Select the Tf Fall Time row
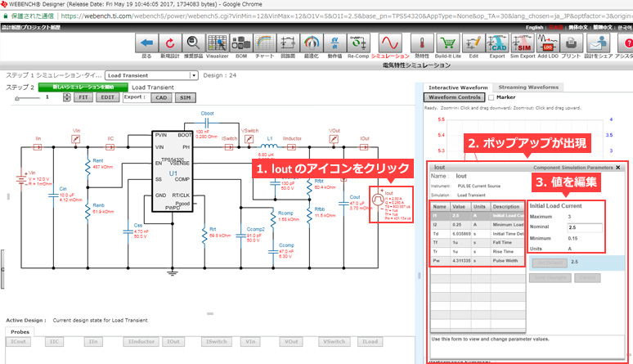Viewport: 633px width, 364px height. (x=478, y=243)
